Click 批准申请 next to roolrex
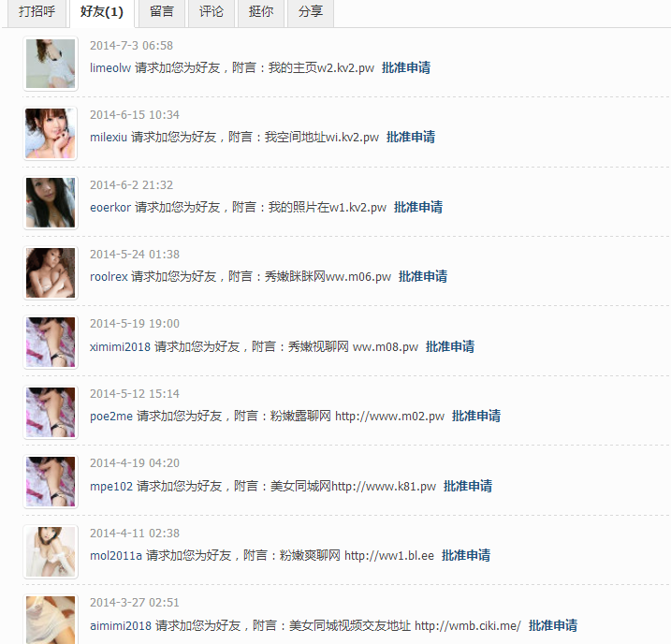 point(423,276)
